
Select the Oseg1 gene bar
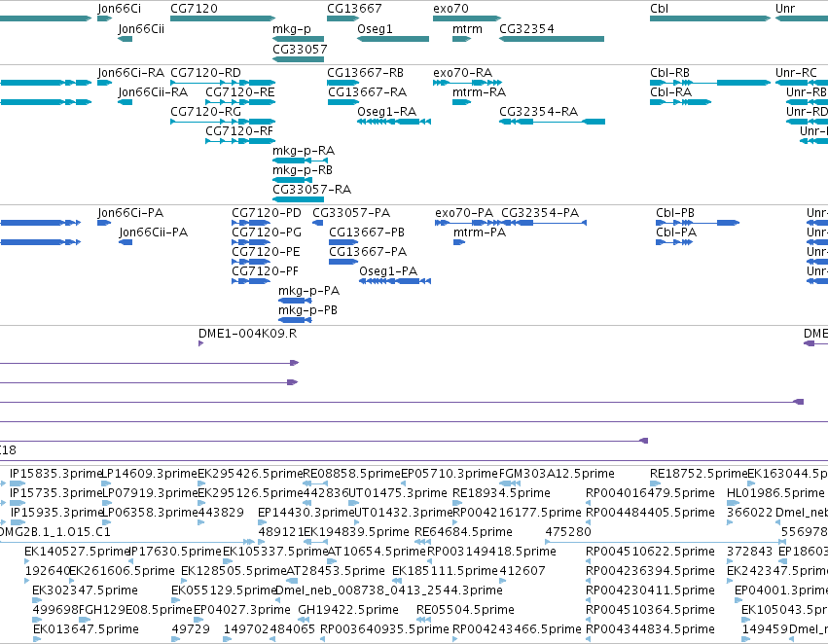[x=393, y=39]
